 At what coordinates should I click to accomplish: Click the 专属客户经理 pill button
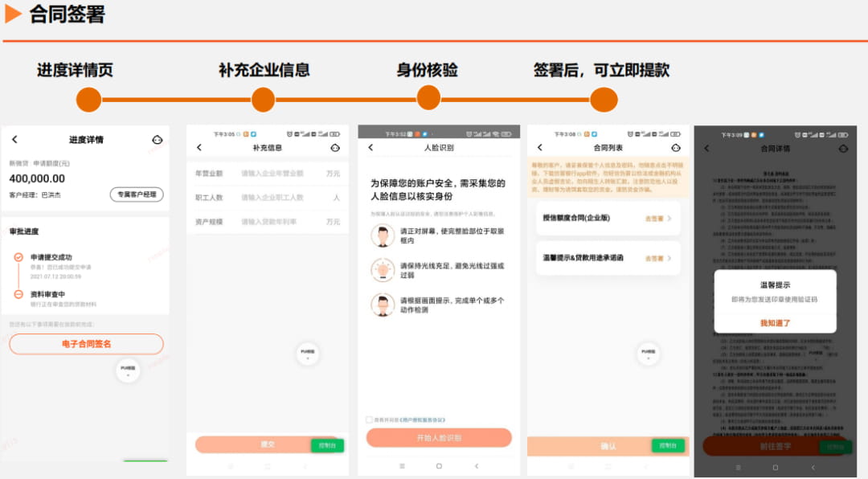point(137,194)
